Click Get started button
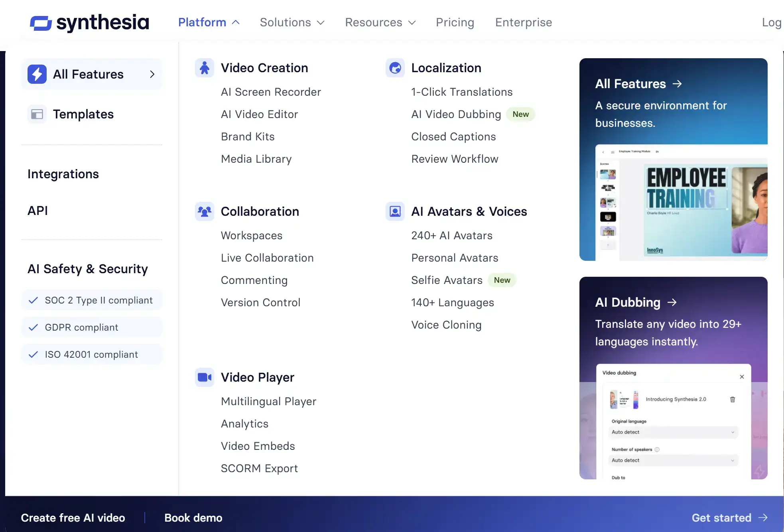 pos(729,518)
